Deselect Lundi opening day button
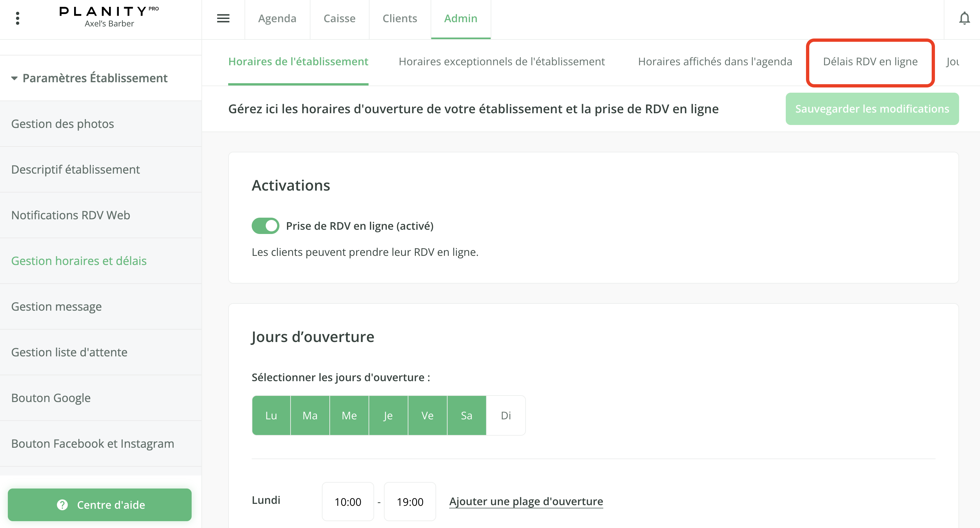 [x=271, y=415]
